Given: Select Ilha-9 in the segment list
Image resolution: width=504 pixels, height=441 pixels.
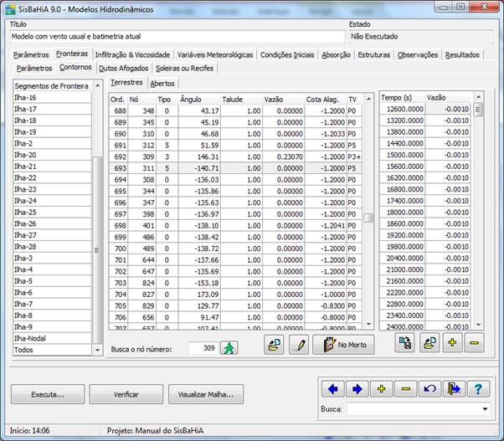Looking at the screenshot, I should (52, 326).
